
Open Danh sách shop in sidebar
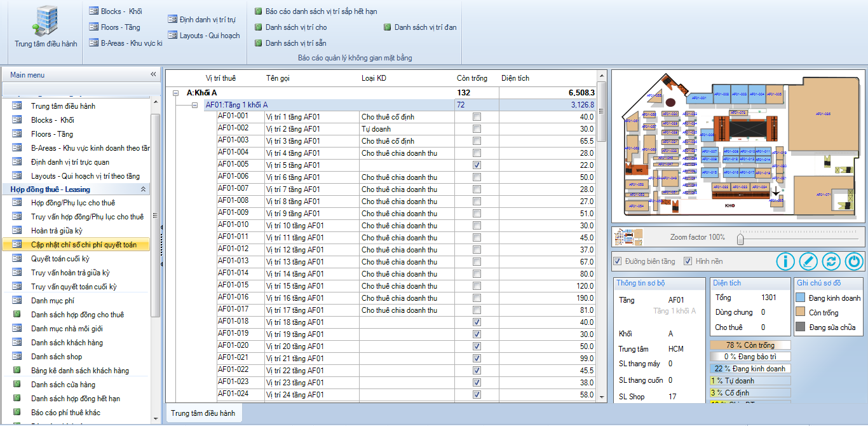click(57, 357)
